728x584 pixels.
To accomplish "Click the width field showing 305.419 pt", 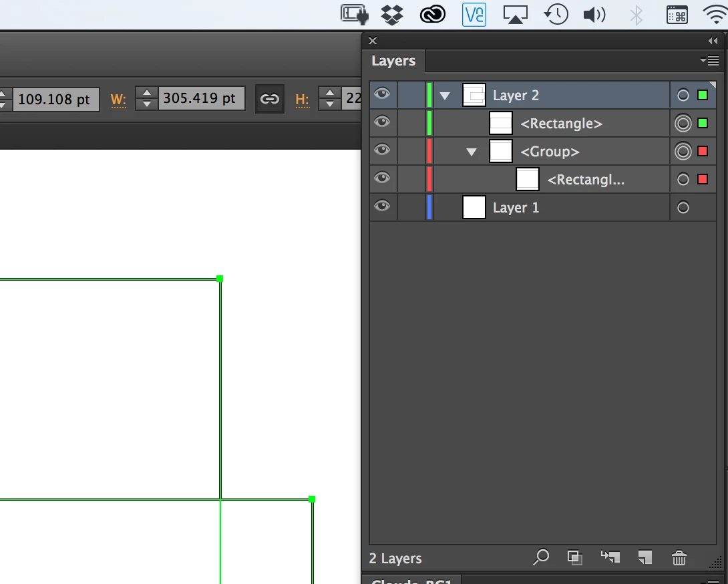I will click(x=202, y=98).
